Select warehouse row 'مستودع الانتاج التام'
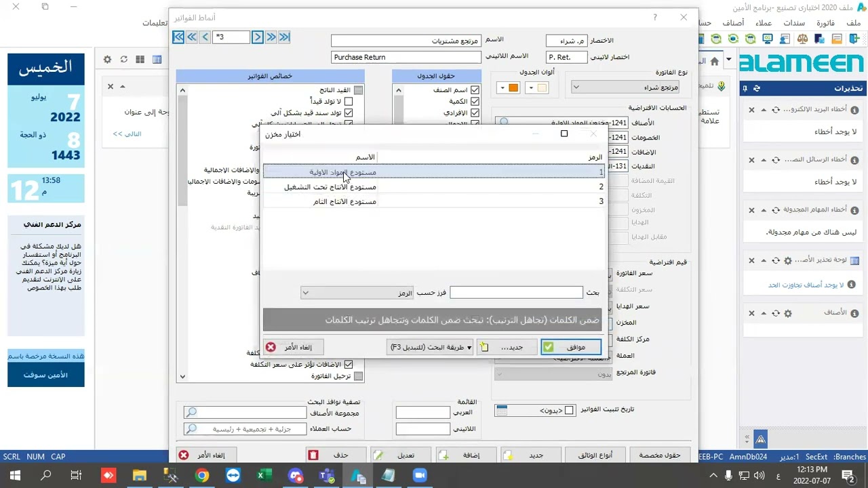The width and height of the screenshot is (868, 488). click(434, 201)
